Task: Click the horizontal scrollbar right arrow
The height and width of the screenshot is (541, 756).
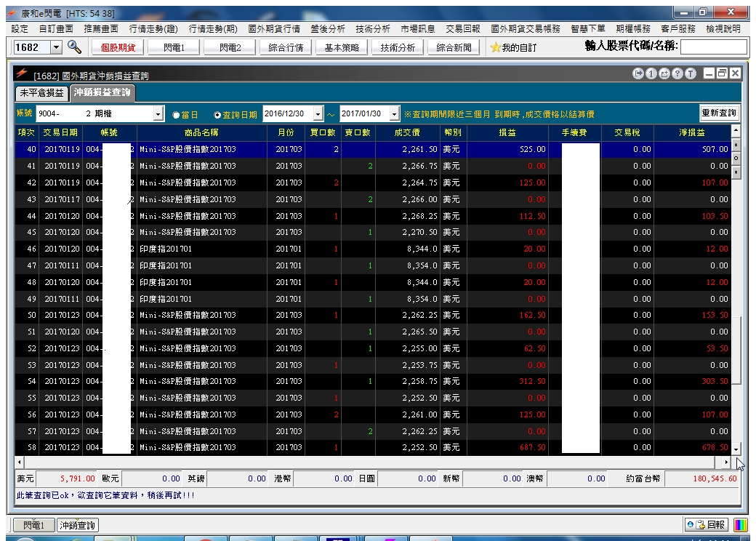Action: [726, 462]
